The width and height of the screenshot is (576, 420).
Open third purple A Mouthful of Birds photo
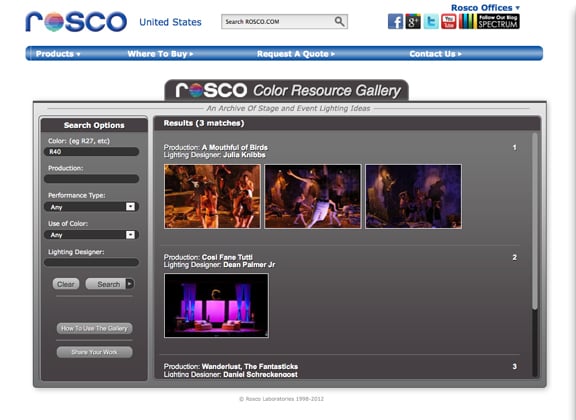pos(413,197)
